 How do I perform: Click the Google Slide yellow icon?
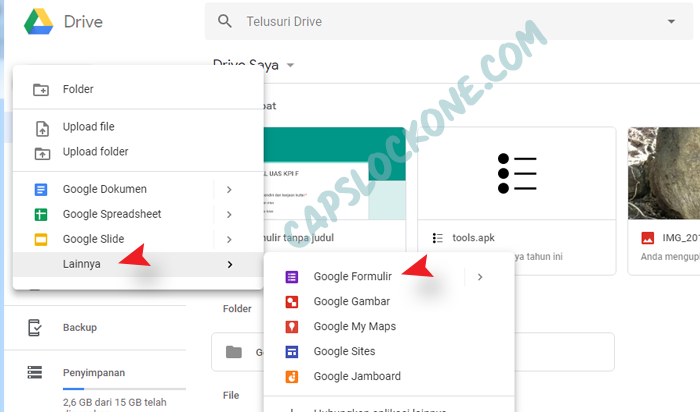tap(41, 240)
